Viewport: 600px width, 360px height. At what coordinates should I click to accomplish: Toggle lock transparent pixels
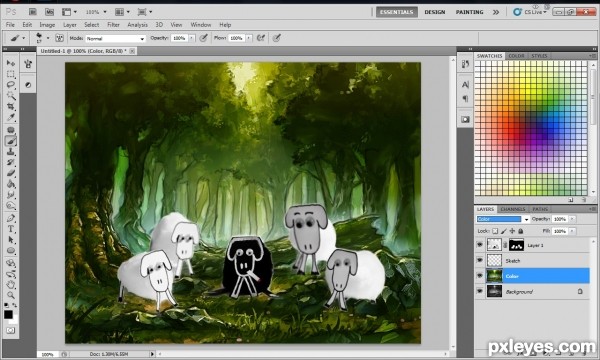tap(495, 231)
